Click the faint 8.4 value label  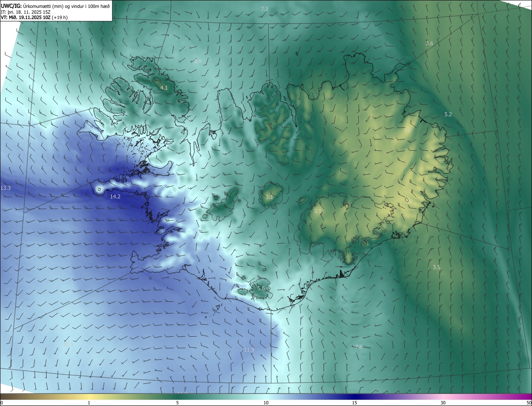[198, 61]
